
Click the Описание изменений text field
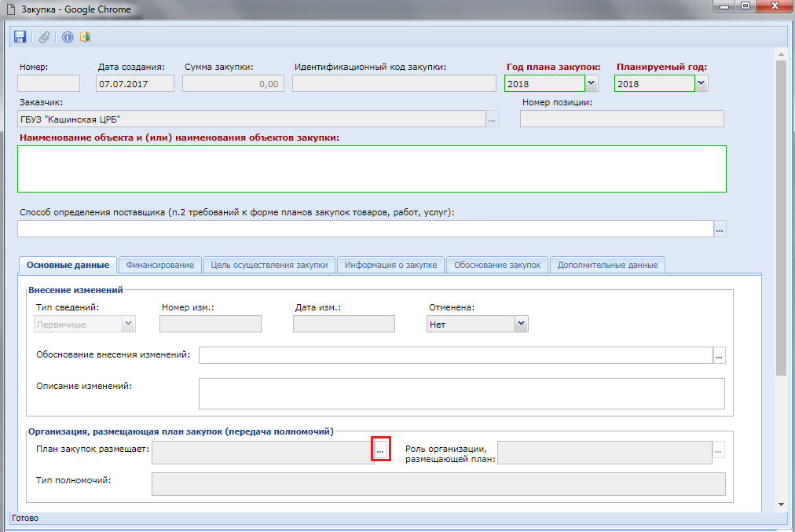click(461, 394)
